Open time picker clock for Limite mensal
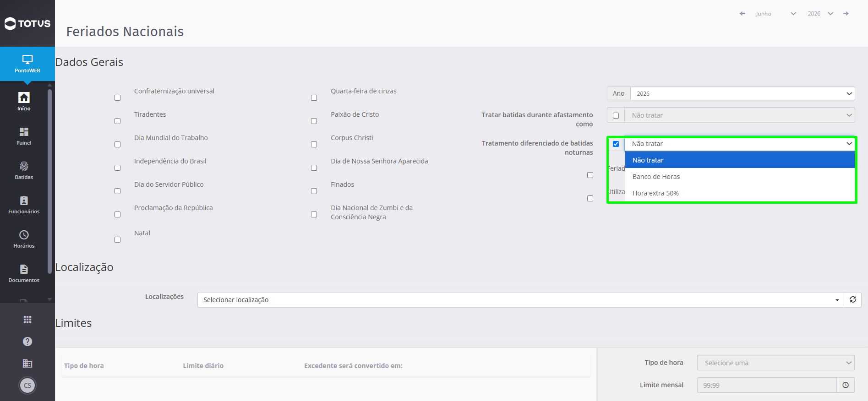The height and width of the screenshot is (401, 868). 846,385
